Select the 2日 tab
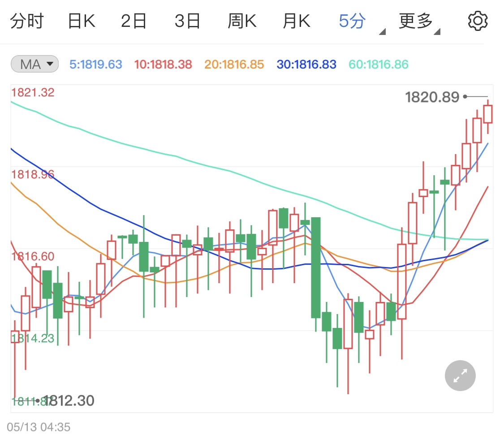 point(134,21)
